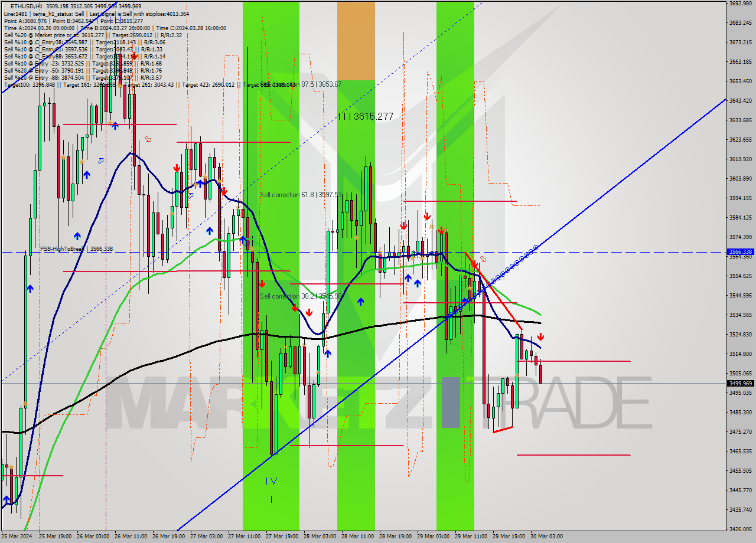Select the Sell correction 61.8 label
This screenshot has width=756, height=543.
(301, 195)
